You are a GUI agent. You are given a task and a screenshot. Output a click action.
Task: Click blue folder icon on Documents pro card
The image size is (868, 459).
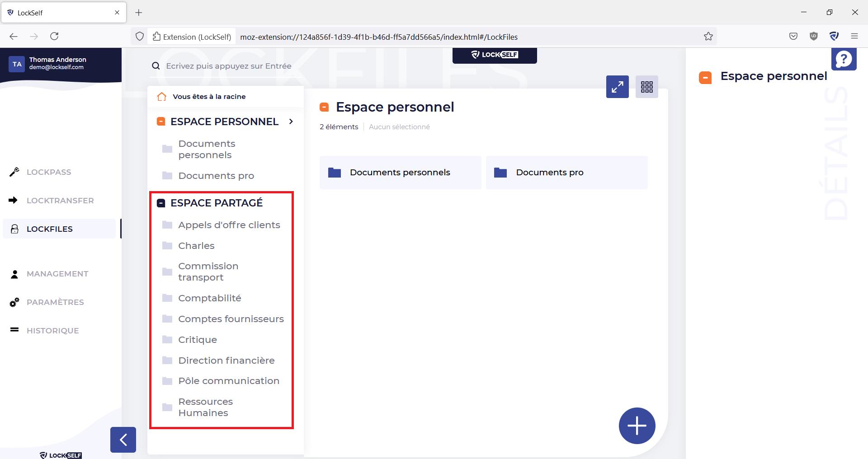[500, 173]
